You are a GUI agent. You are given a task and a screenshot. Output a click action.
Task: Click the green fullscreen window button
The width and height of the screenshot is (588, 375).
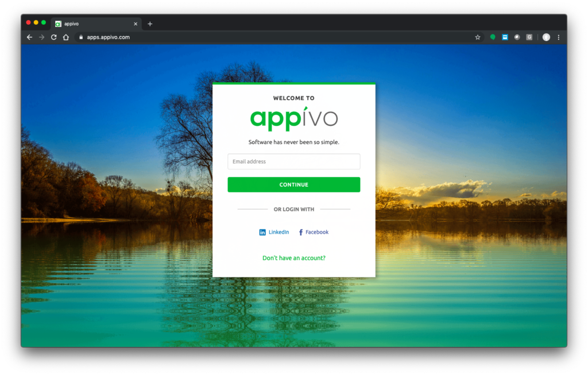44,22
